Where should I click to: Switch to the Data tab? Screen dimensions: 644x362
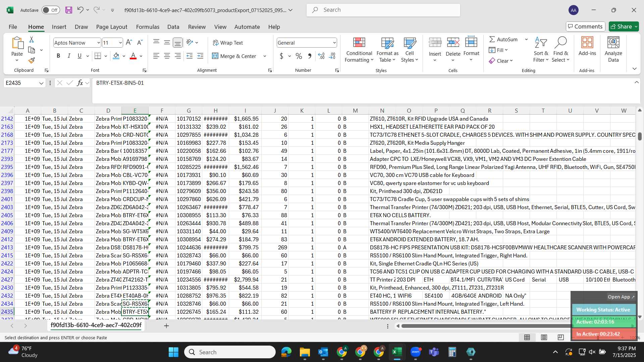click(173, 27)
